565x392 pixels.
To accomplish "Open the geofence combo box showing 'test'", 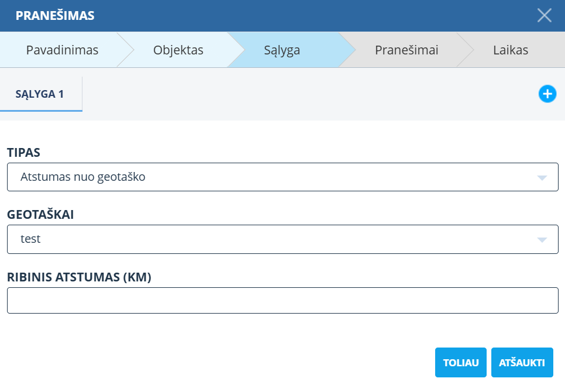I will click(275, 239).
